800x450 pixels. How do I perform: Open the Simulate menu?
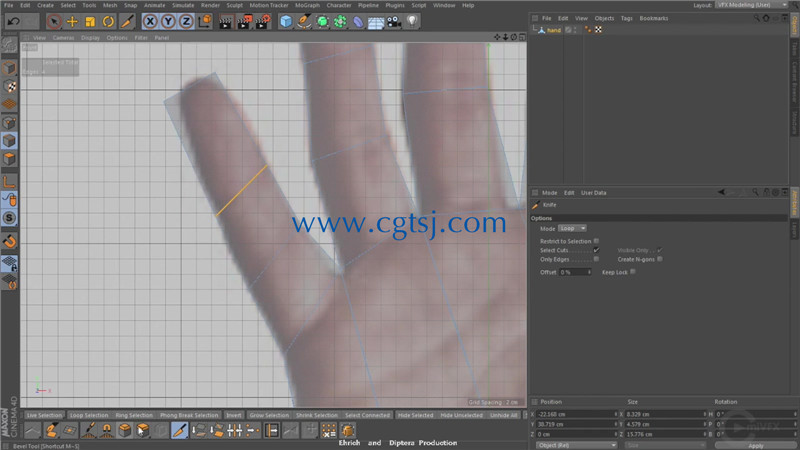click(183, 5)
